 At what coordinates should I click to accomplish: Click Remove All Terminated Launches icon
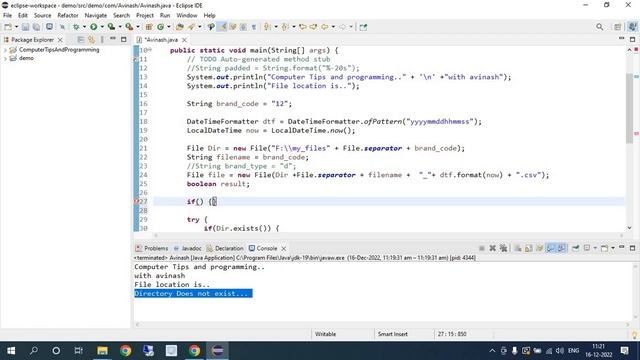tap(503, 248)
